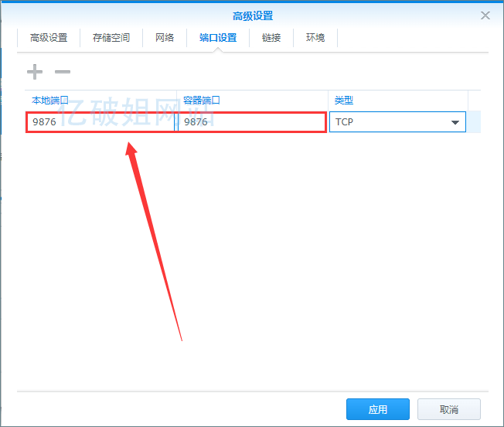Select the 端口设置 tab
The width and height of the screenshot is (504, 427).
click(218, 38)
